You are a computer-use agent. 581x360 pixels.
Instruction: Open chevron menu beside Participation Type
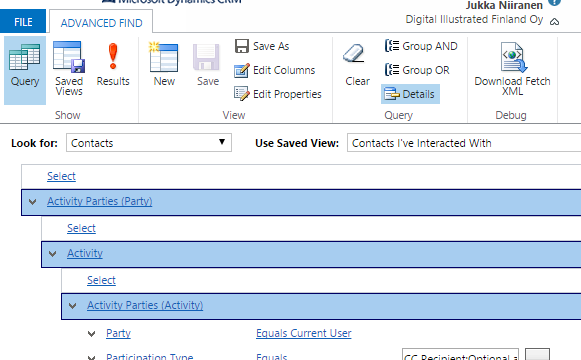[x=92, y=357]
